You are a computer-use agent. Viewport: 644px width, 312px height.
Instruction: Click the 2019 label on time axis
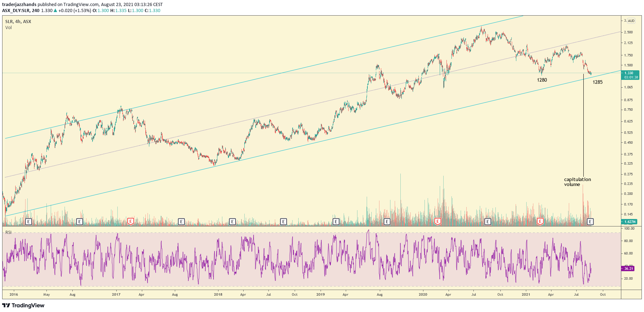321,294
